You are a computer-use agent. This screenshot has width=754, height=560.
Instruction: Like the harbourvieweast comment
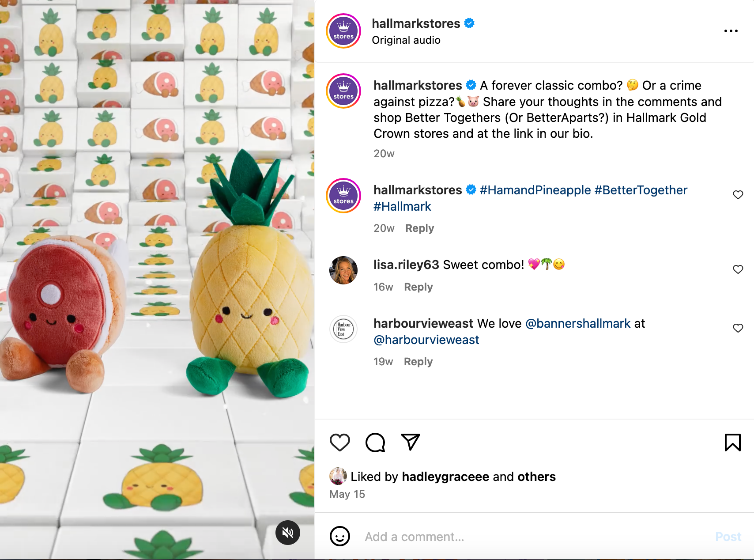tap(738, 328)
